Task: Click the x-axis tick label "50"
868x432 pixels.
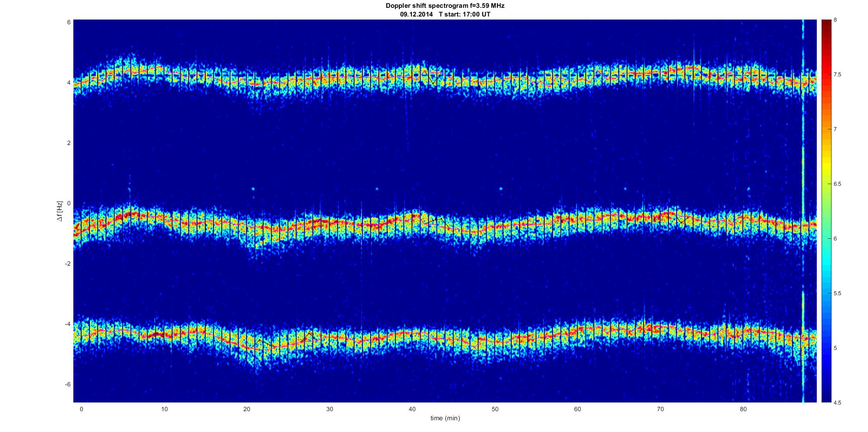Action: point(495,409)
